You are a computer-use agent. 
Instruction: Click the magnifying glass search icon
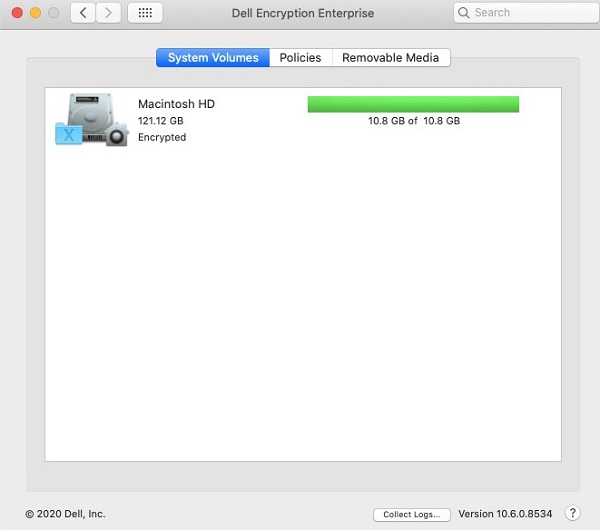(x=463, y=13)
